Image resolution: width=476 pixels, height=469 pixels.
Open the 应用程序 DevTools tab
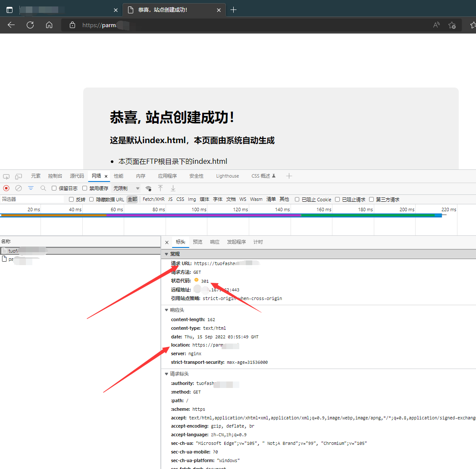pyautogui.click(x=167, y=176)
